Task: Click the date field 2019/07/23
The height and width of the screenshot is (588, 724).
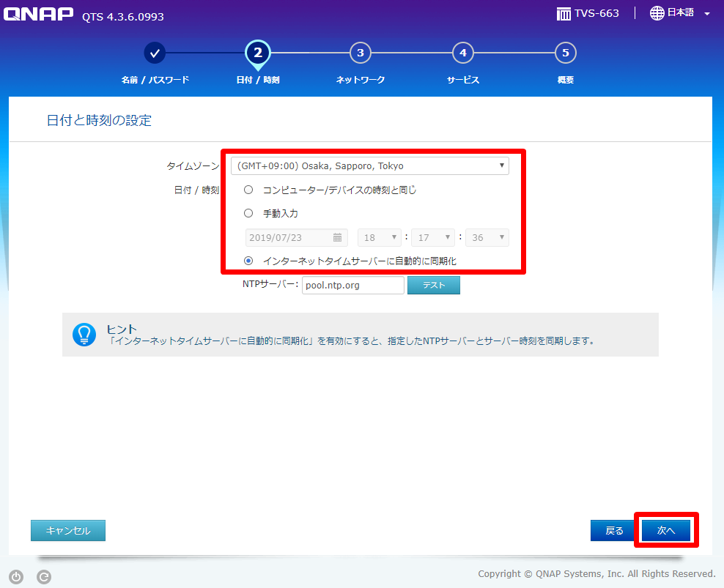Action: coord(296,238)
